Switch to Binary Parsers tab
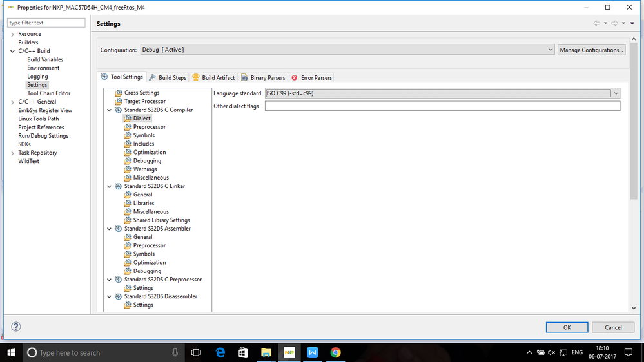Viewport: 644px width, 362px height. click(x=263, y=77)
